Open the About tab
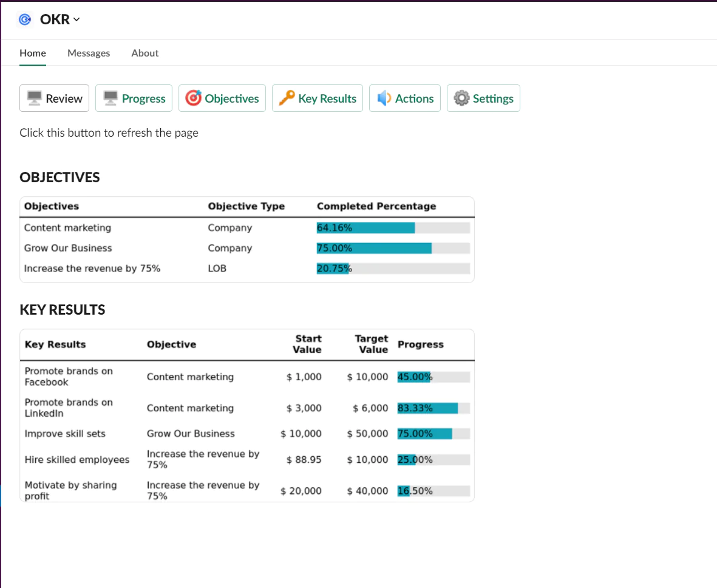Image resolution: width=717 pixels, height=588 pixels. coord(144,53)
